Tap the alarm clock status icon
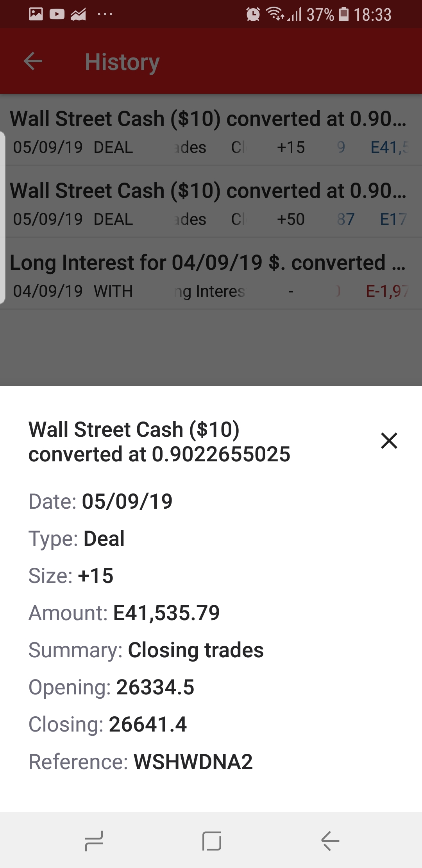This screenshot has width=422, height=868. coord(253,14)
